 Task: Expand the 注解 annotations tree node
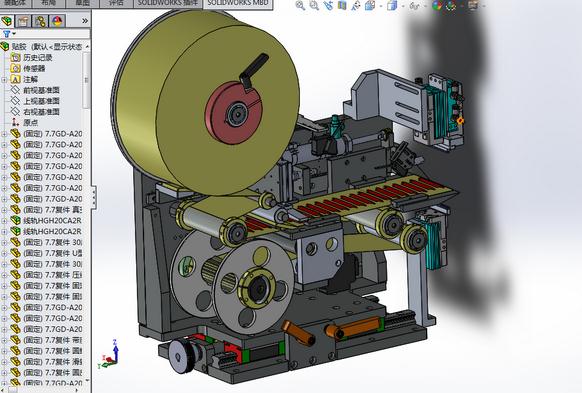[4, 79]
